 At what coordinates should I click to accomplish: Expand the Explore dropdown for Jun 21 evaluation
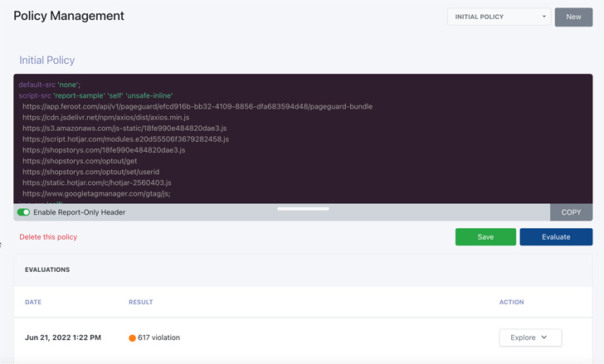[x=530, y=337]
